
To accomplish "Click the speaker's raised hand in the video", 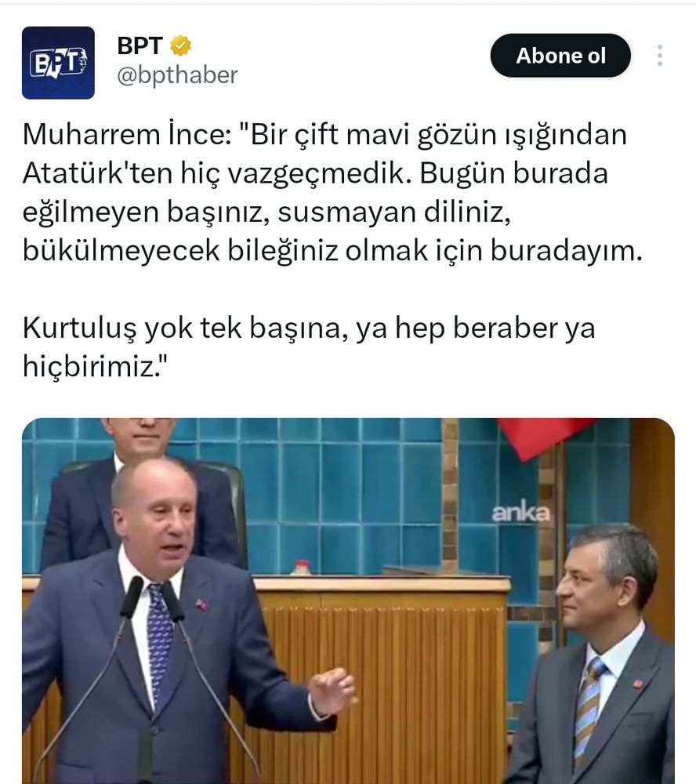I will 332,691.
